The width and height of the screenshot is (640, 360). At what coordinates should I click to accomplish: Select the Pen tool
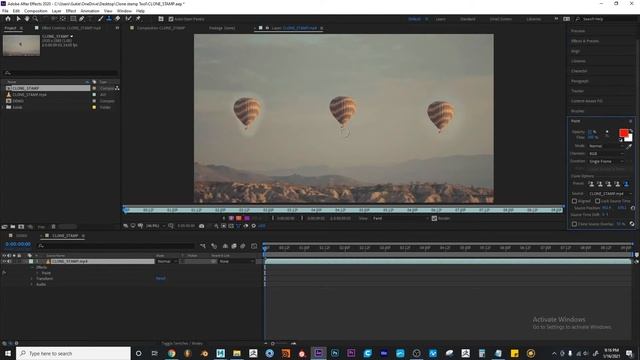point(82,19)
